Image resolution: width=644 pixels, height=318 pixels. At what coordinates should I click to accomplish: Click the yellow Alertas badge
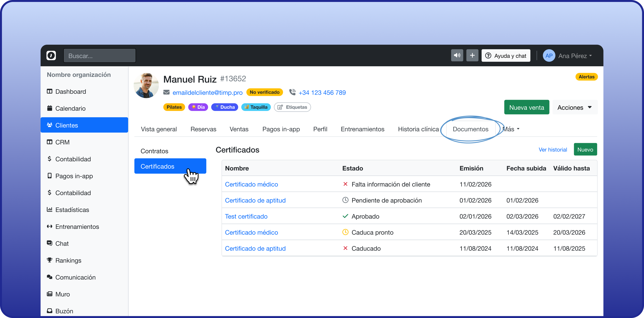click(x=586, y=77)
